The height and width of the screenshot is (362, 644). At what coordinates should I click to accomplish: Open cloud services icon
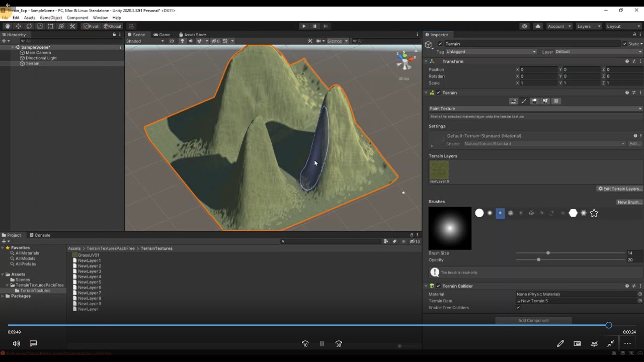538,26
